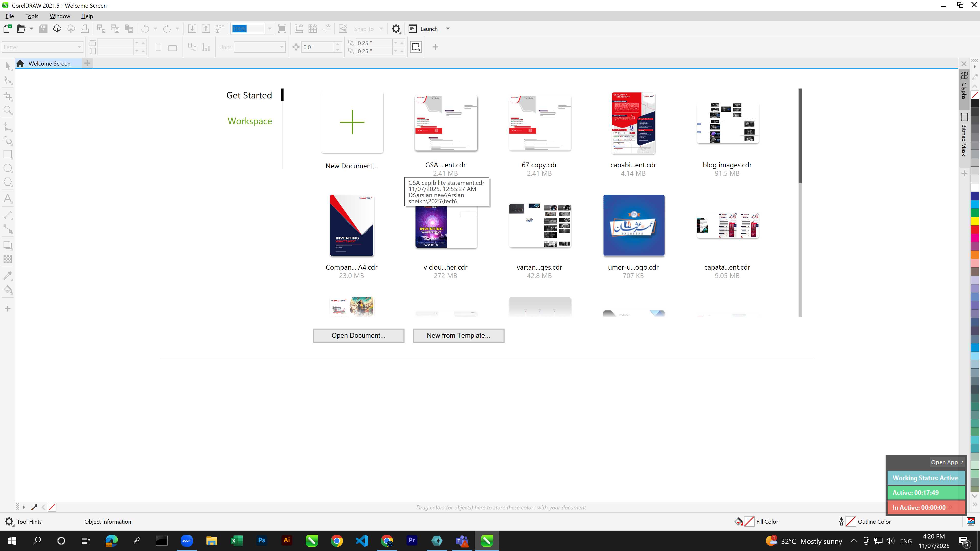Select the Text tool in toolbox
980x551 pixels.
tap(8, 198)
